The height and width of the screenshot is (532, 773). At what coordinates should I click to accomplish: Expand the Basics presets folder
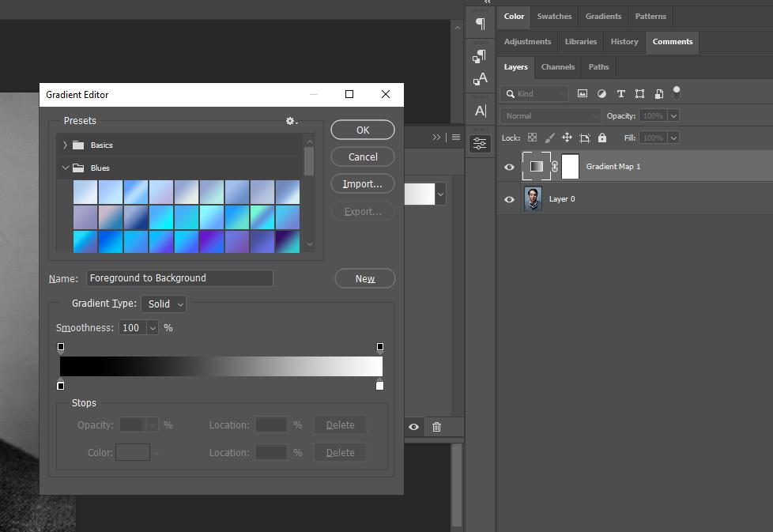point(64,145)
